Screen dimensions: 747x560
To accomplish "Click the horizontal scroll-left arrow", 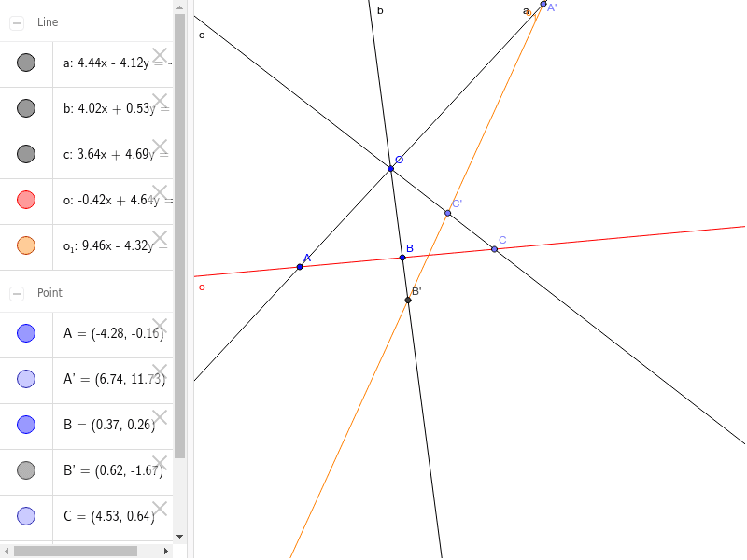I will [x=7, y=551].
